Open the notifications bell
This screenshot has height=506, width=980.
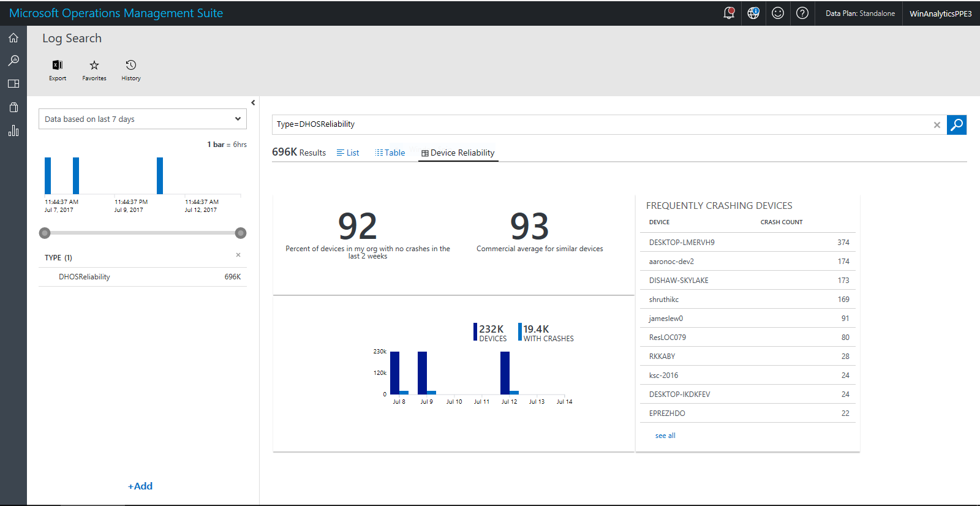(x=729, y=13)
